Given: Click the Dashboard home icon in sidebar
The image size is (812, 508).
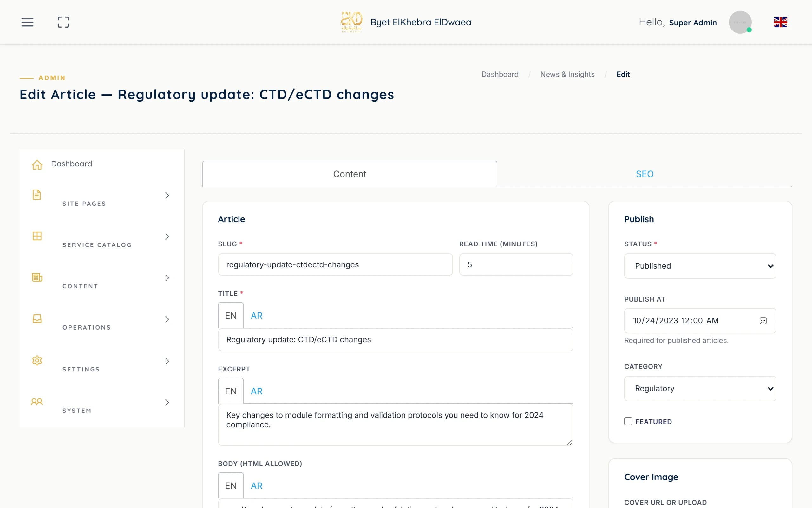Looking at the screenshot, I should coord(37,165).
